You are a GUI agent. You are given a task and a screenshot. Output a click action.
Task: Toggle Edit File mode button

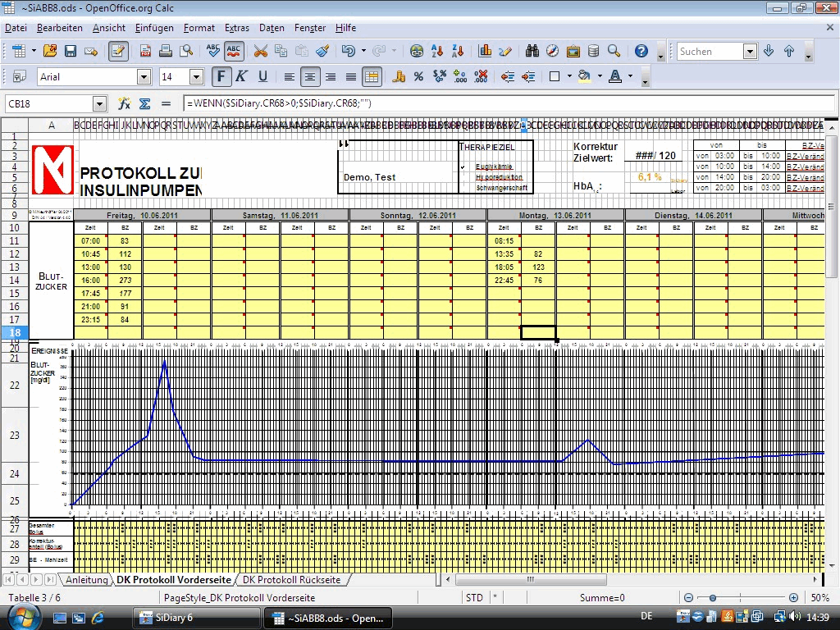[x=118, y=51]
